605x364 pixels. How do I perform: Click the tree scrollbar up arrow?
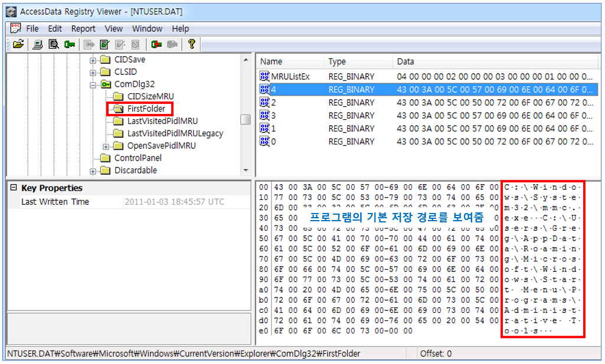tap(246, 60)
